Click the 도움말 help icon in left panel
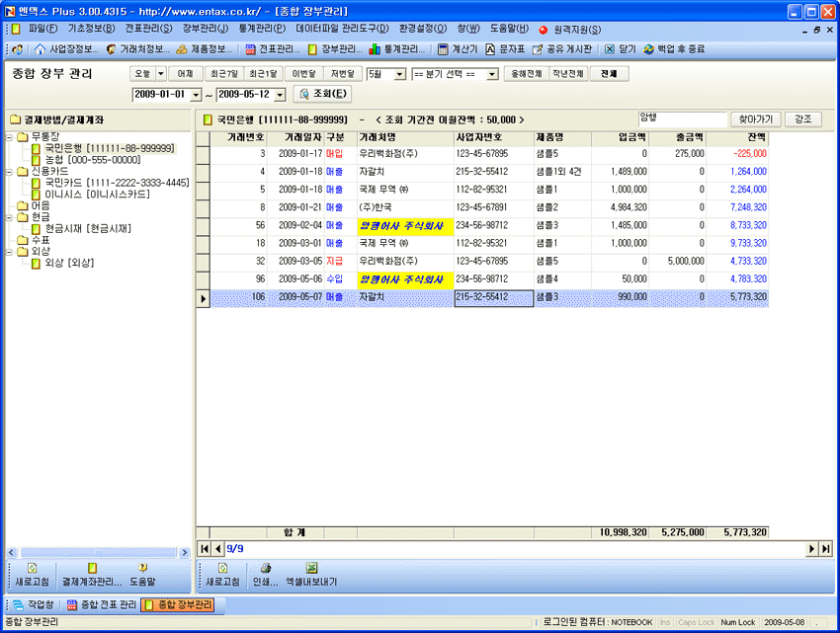840x633 pixels. [x=142, y=568]
